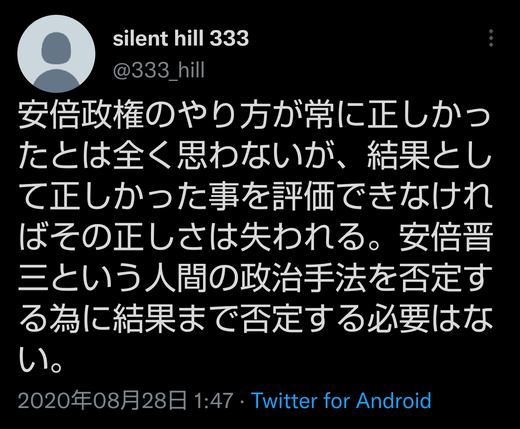Viewport: 520px width, 429px height.
Task: Click the word 評価 in the tweet
Action: (304, 196)
